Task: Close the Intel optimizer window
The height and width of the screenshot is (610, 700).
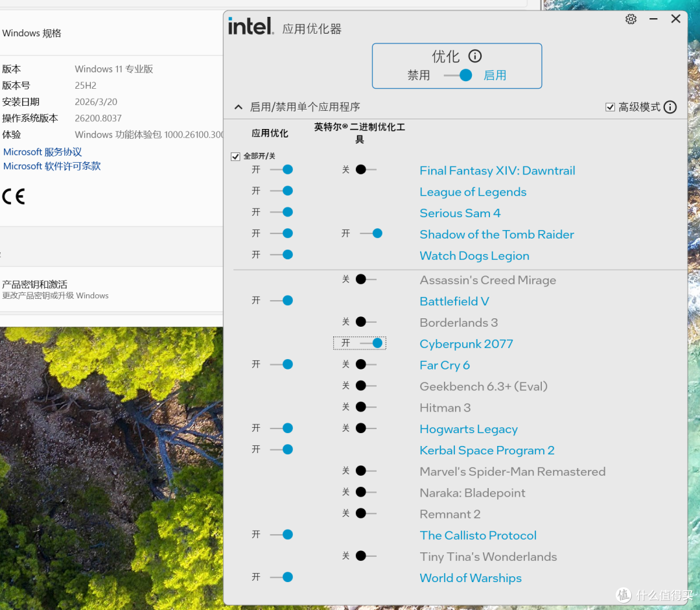Action: tap(675, 19)
